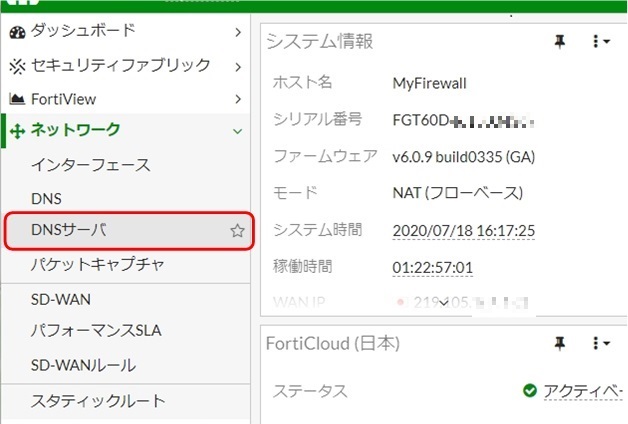Collapse the ネットワーク menu section
The height and width of the screenshot is (424, 628).
tap(237, 130)
